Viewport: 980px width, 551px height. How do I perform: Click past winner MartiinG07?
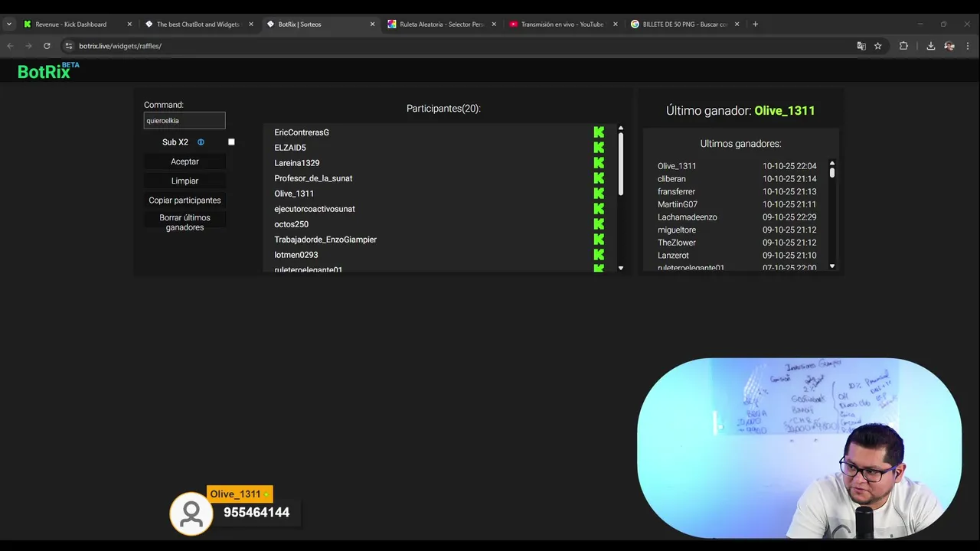tap(678, 204)
